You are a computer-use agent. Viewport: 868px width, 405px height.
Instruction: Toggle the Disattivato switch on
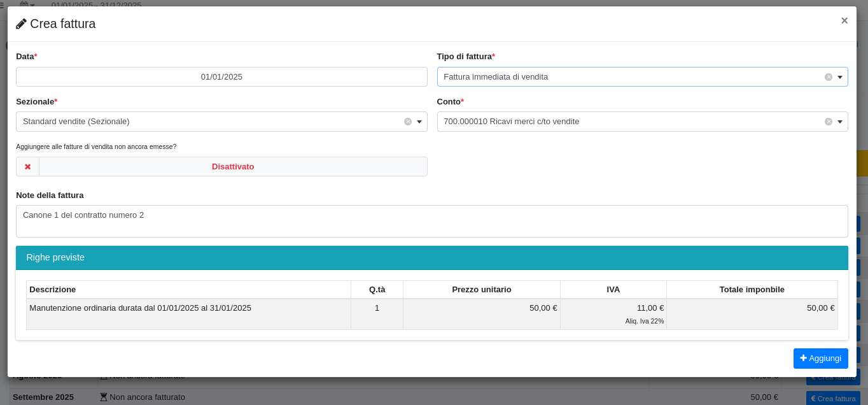[x=232, y=167]
